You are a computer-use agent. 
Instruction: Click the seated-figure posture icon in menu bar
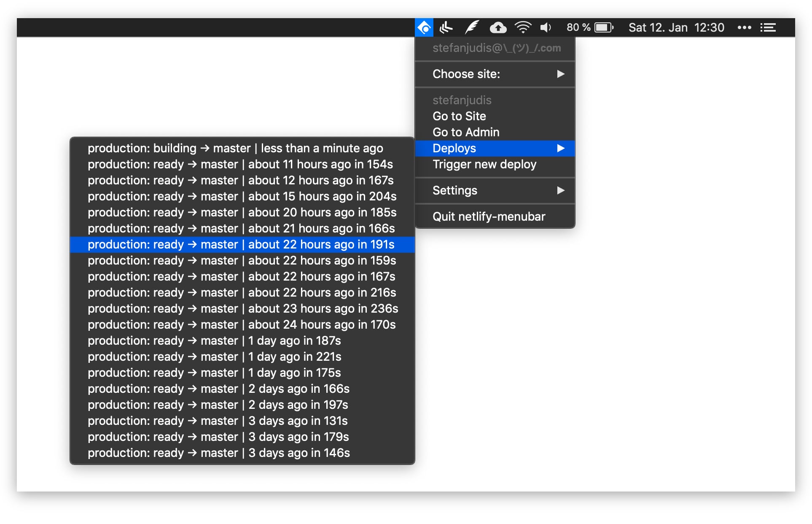click(x=446, y=28)
